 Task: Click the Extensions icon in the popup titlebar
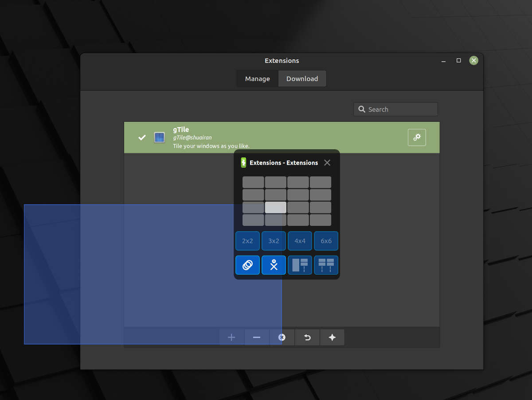click(x=243, y=163)
